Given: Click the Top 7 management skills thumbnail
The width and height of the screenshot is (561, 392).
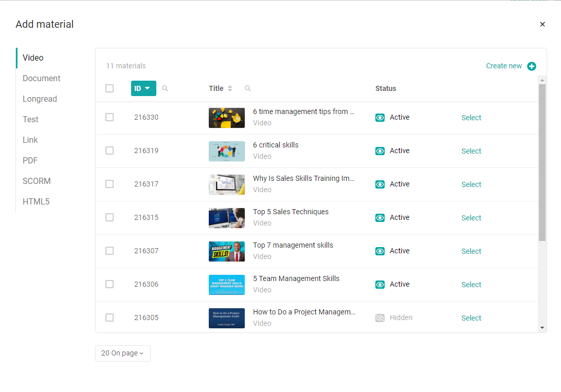Looking at the screenshot, I should pyautogui.click(x=227, y=252).
